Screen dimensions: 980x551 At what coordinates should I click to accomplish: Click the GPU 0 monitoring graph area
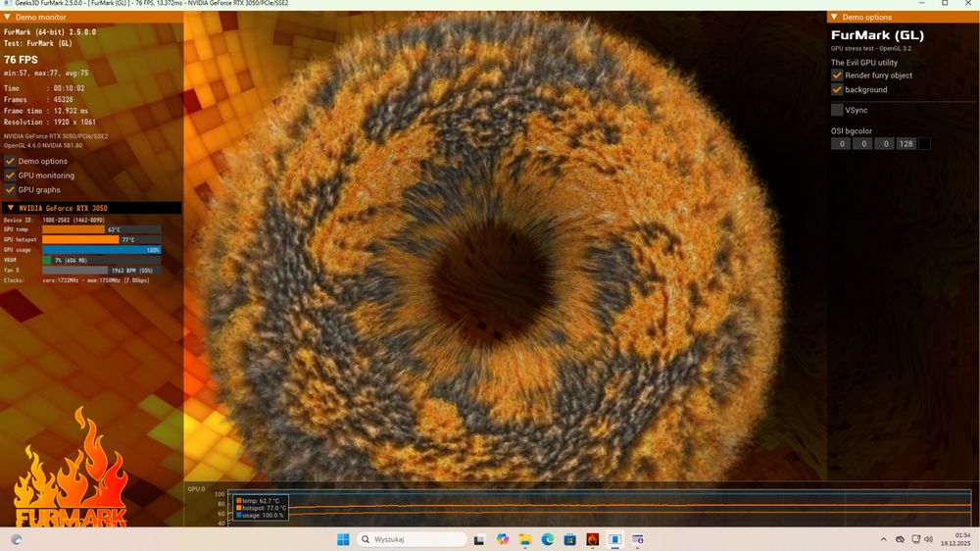tap(599, 507)
